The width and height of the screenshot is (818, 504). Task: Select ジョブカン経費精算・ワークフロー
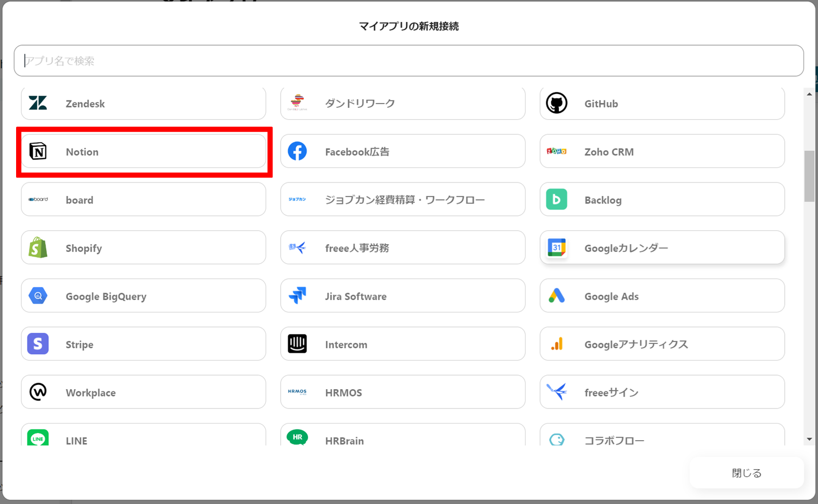403,199
